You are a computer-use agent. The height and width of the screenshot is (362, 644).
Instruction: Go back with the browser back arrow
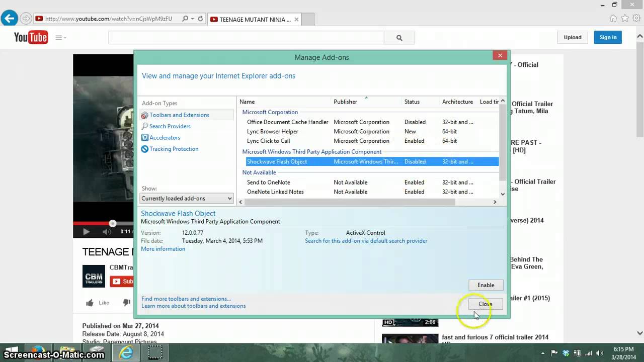click(9, 19)
